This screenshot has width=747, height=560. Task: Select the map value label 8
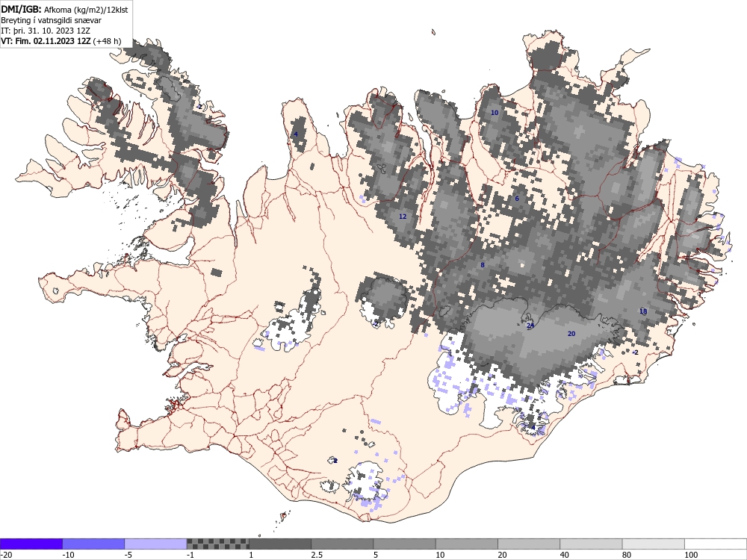(x=482, y=265)
